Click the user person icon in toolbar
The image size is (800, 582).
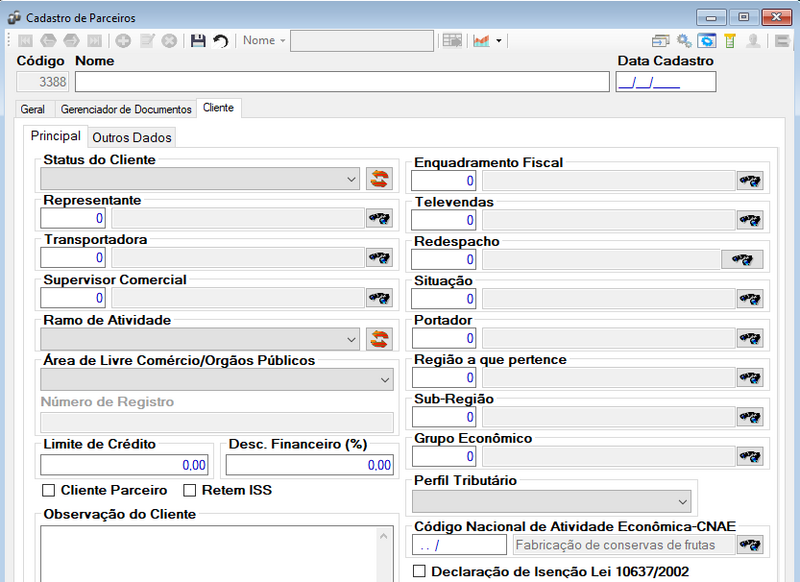753,40
